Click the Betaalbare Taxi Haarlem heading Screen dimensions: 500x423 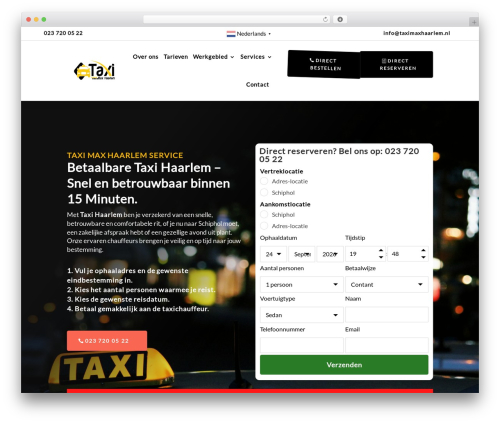(148, 183)
